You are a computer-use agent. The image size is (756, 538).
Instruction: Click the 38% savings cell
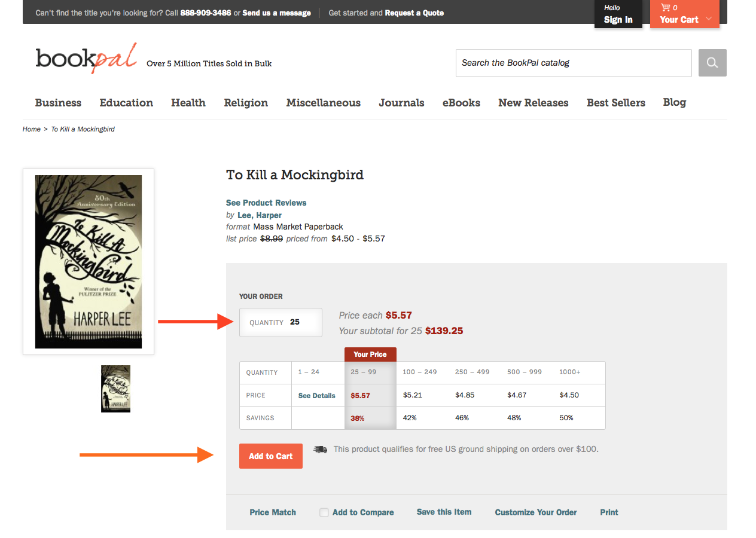point(358,418)
